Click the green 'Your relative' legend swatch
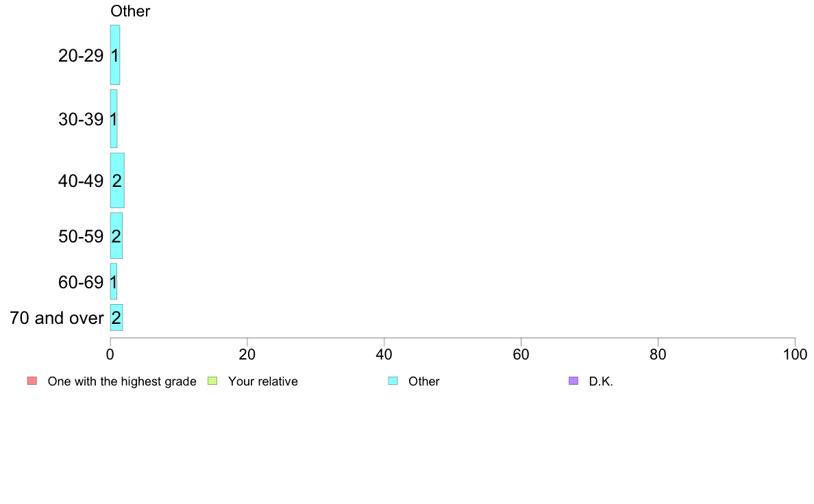Image resolution: width=814 pixels, height=504 pixels. coord(212,381)
